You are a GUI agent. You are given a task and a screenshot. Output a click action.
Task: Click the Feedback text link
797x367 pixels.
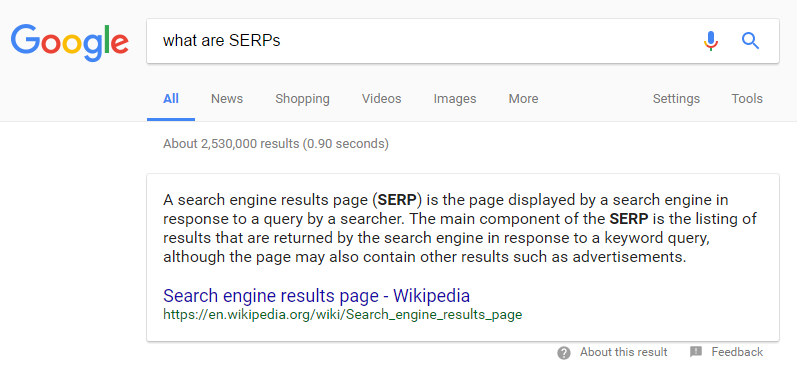click(x=737, y=352)
